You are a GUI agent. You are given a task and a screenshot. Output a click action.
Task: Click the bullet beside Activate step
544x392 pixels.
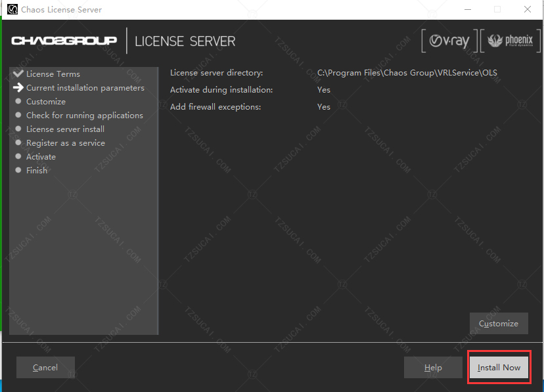point(18,156)
